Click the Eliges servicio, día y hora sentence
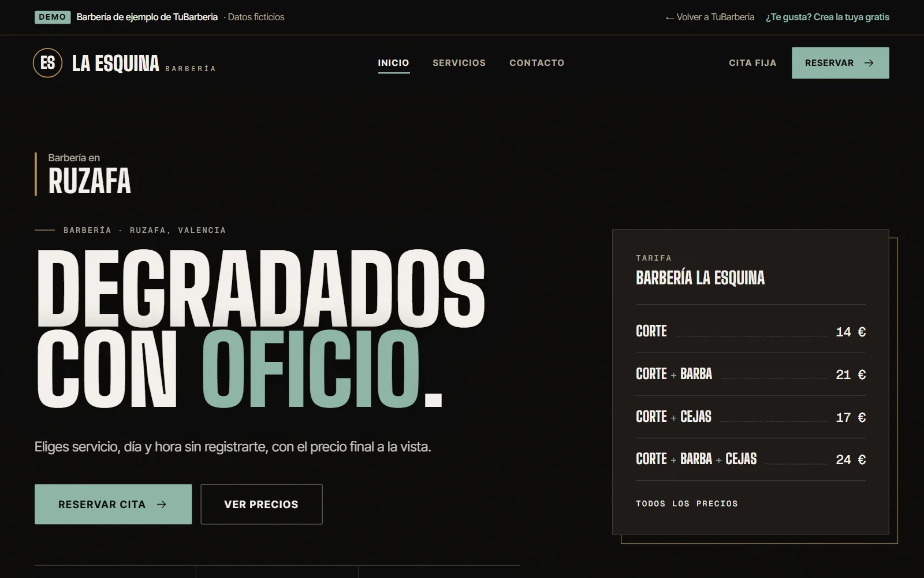Screen dimensions: 924x578 tap(233, 447)
